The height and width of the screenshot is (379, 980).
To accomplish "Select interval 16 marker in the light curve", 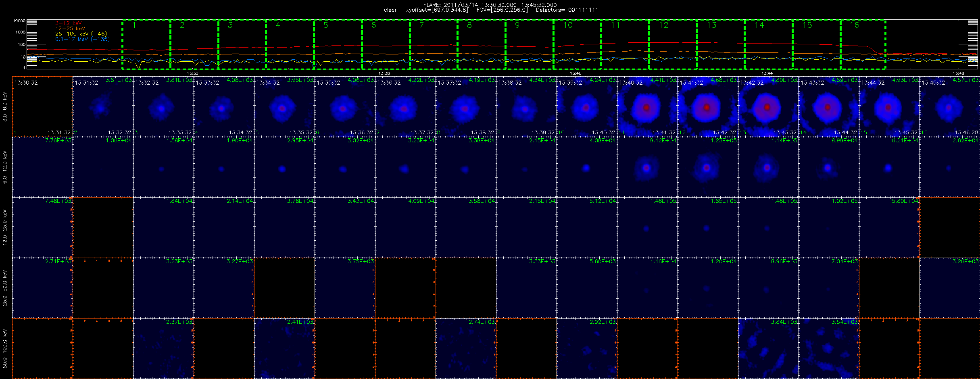I will 855,25.
